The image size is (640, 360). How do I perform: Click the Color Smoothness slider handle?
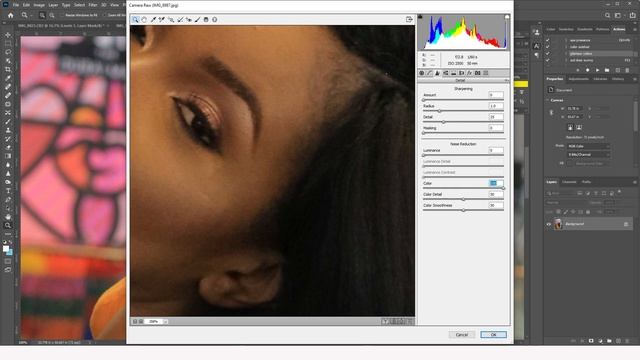tap(463, 210)
